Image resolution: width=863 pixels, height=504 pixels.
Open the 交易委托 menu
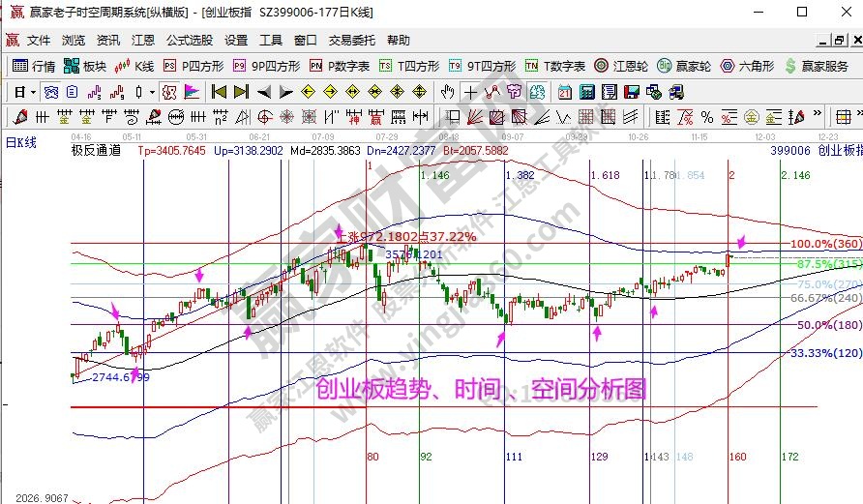coord(352,41)
